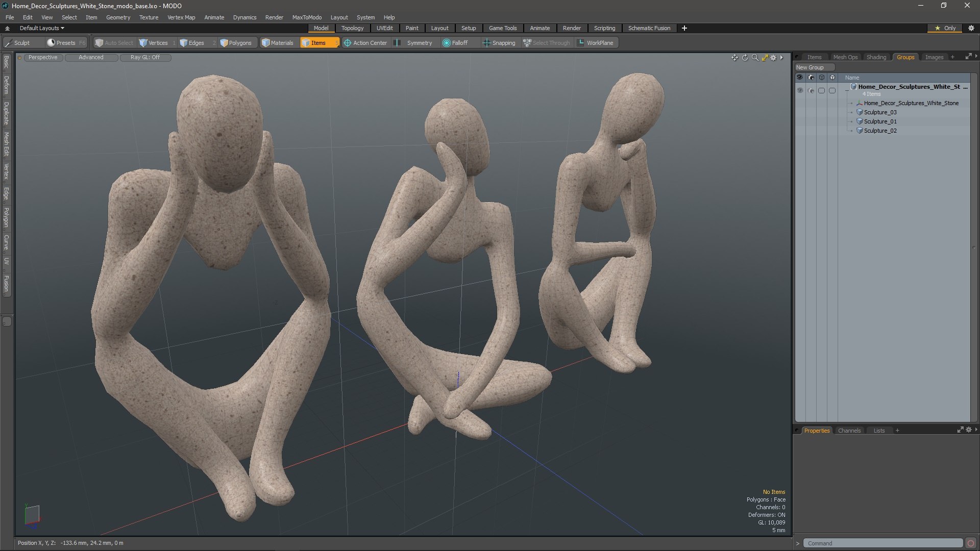Open the Presets browser

(x=65, y=43)
